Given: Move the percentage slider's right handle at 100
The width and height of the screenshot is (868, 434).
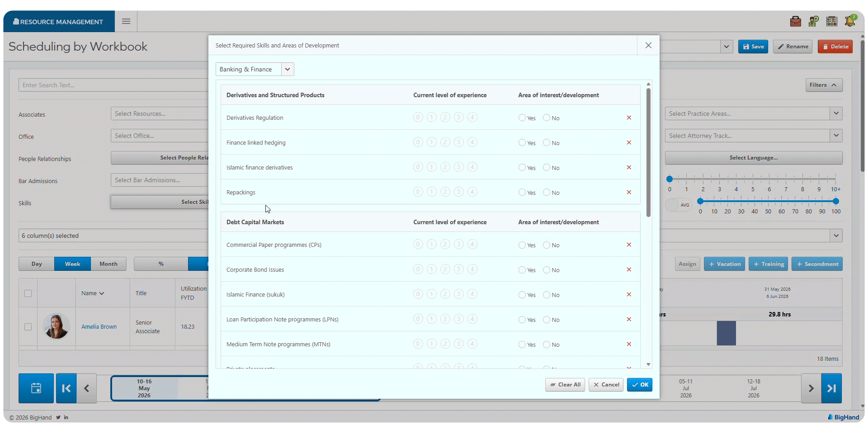Looking at the screenshot, I should pyautogui.click(x=836, y=201).
